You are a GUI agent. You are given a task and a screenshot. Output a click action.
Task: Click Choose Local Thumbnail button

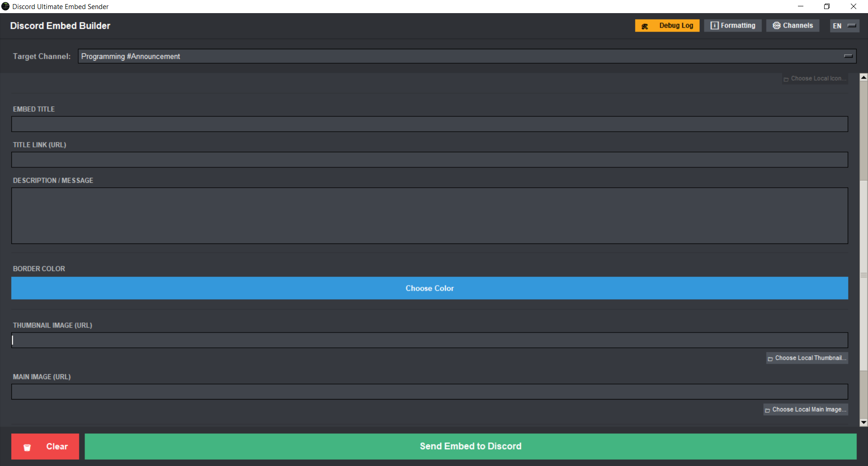click(807, 358)
